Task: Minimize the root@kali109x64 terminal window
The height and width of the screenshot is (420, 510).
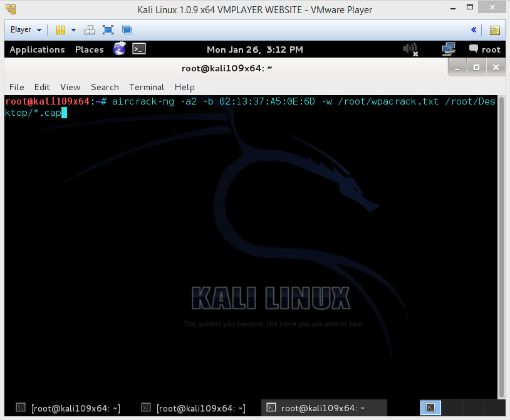Action: tap(457, 68)
